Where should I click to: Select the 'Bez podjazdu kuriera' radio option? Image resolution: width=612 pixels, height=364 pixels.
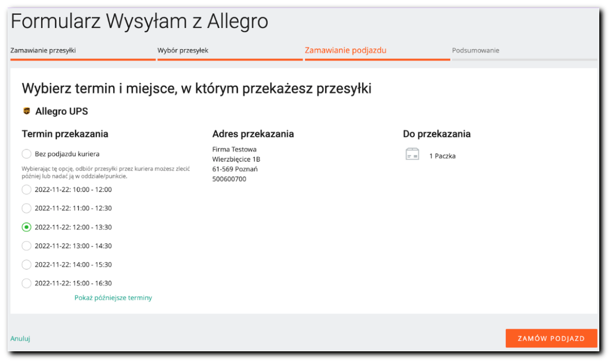coord(27,153)
